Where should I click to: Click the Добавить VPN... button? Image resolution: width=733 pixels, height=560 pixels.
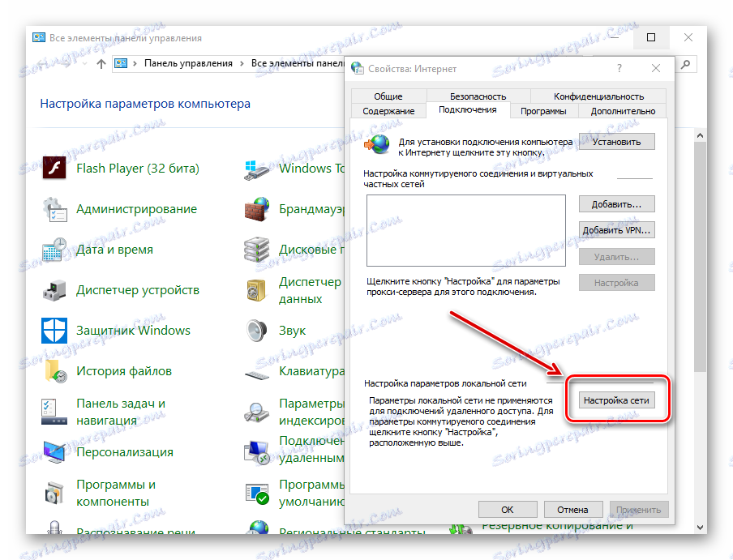[x=616, y=230]
